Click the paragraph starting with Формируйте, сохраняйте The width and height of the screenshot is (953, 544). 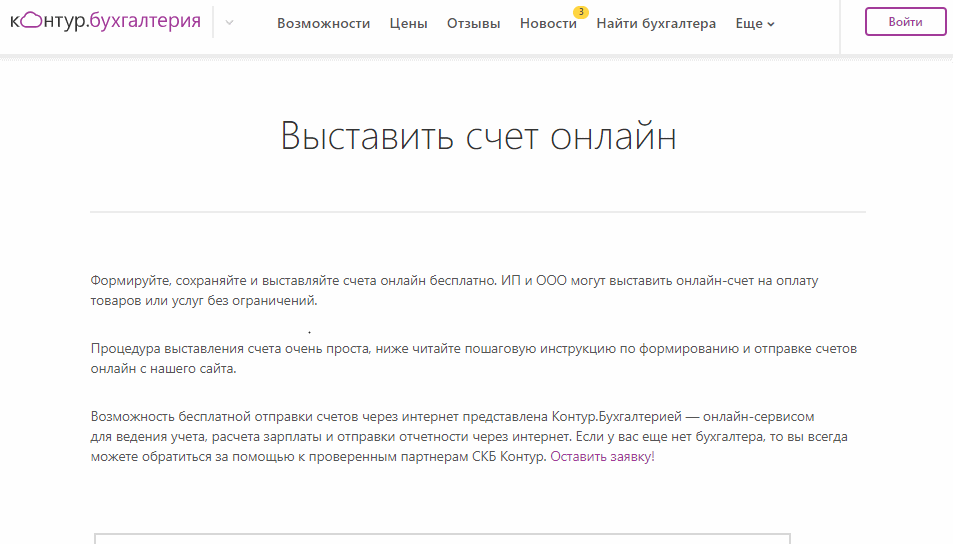click(x=454, y=290)
